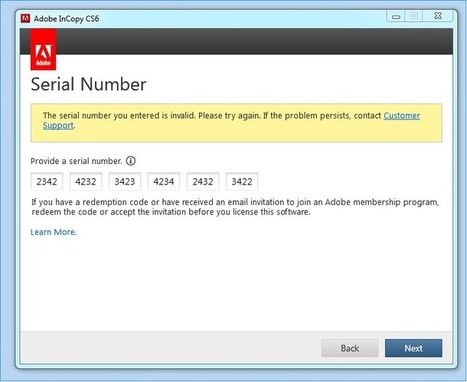
Task: Click the Adobe InCopy title bar icon
Action: click(25, 18)
